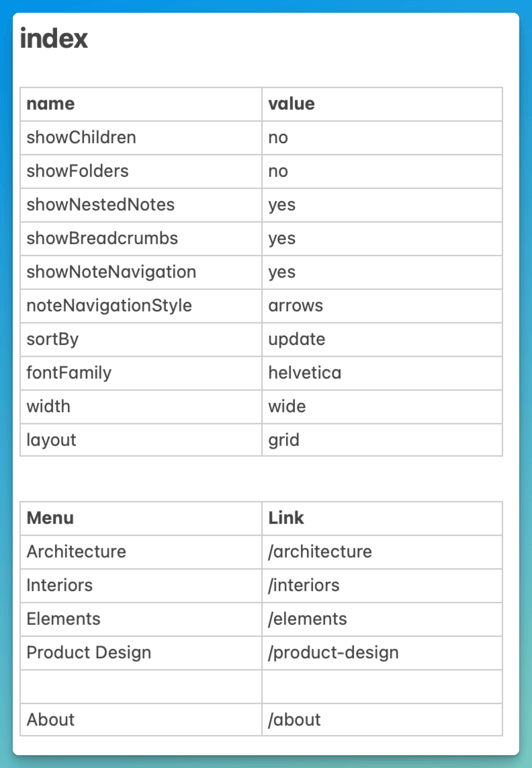Screen dimensions: 532x768
Task: Click the showNoteNavigation 'yes' cell
Action: 382,272
